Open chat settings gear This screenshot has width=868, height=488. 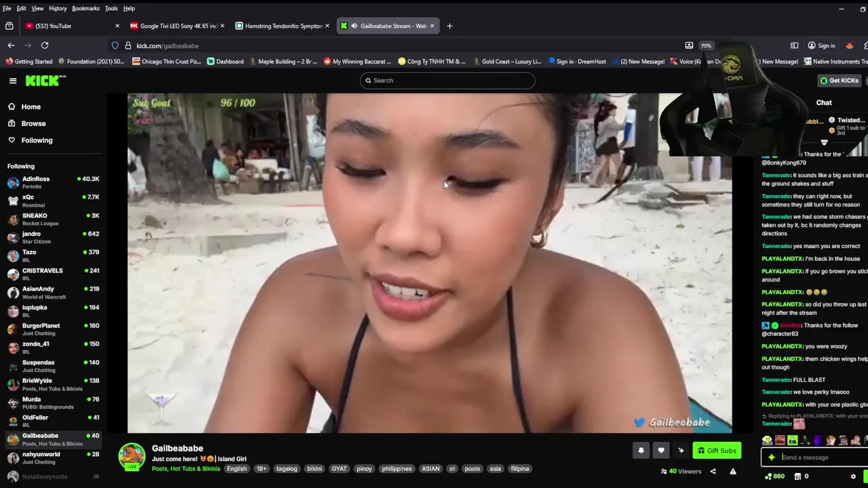853,476
